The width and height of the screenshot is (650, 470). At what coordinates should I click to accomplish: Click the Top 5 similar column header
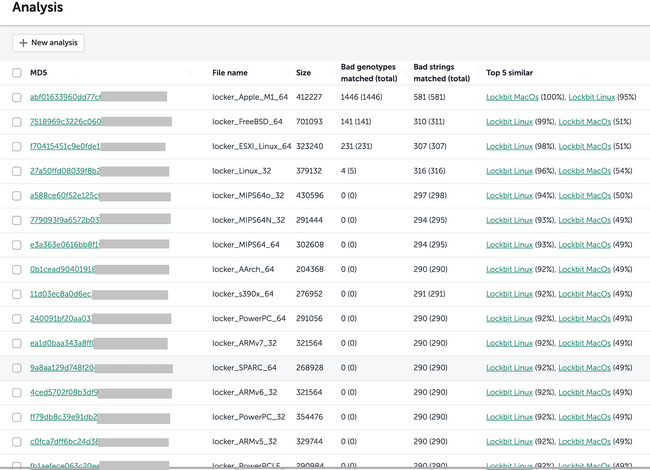[x=509, y=73]
